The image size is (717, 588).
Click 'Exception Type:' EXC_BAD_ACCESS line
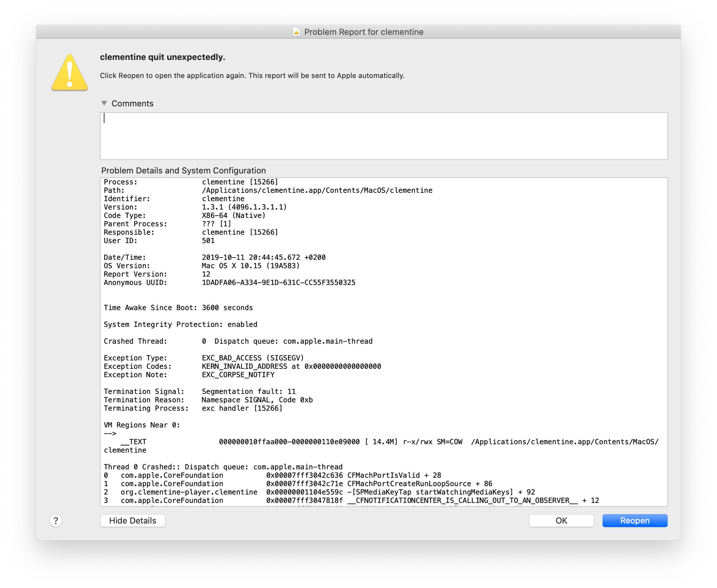pos(204,358)
